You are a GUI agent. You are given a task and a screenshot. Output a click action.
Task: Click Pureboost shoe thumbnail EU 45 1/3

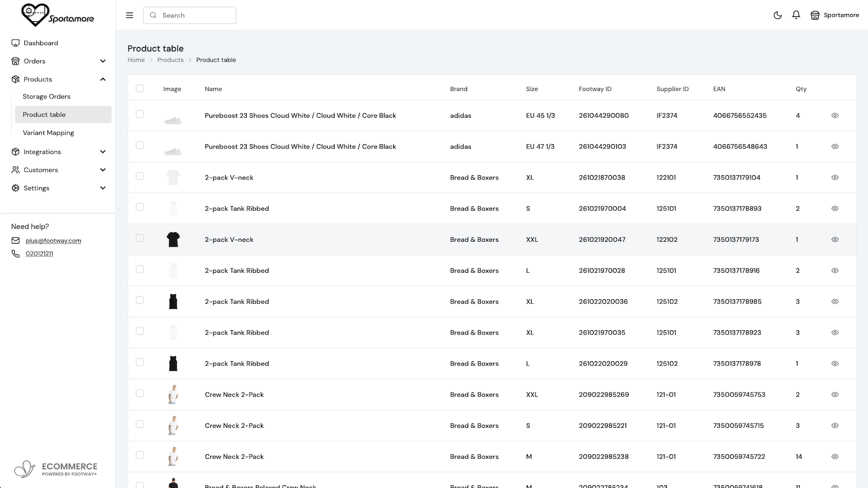(173, 120)
